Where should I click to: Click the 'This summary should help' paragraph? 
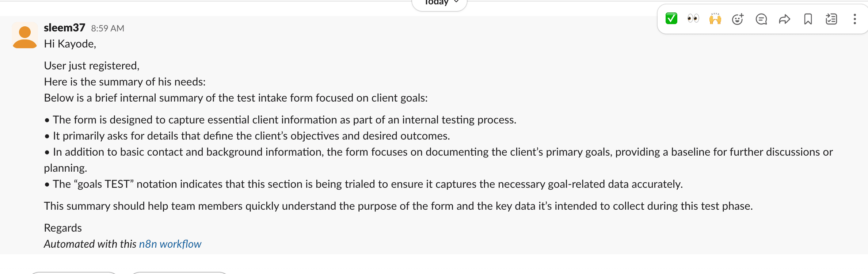tap(398, 206)
